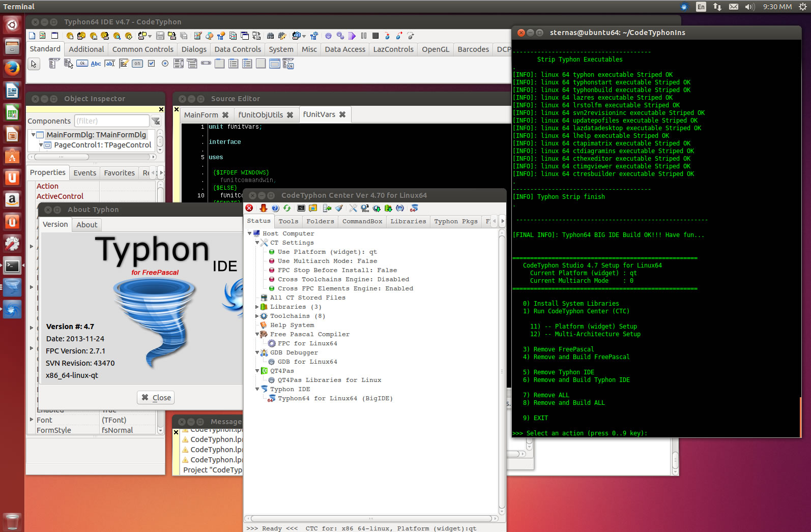Viewport: 811px width, 532px height.
Task: Expand the Font property in Object Inspector
Action: coord(32,420)
